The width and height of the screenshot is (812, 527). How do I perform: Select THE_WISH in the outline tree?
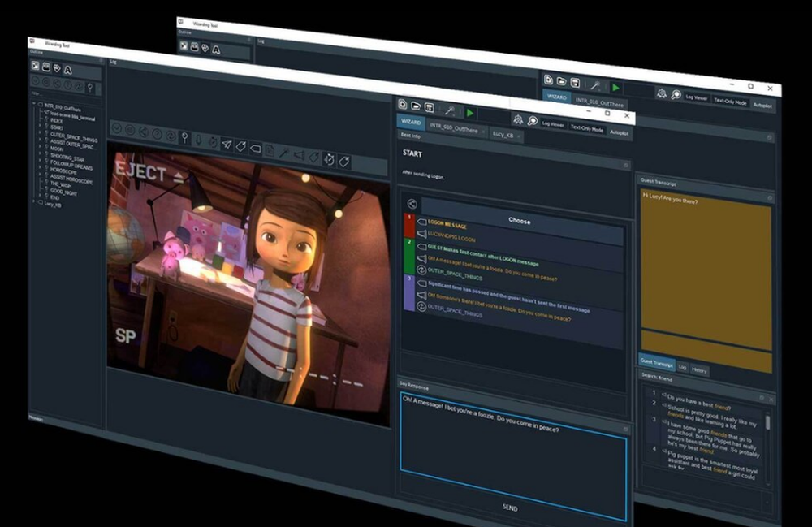click(61, 184)
